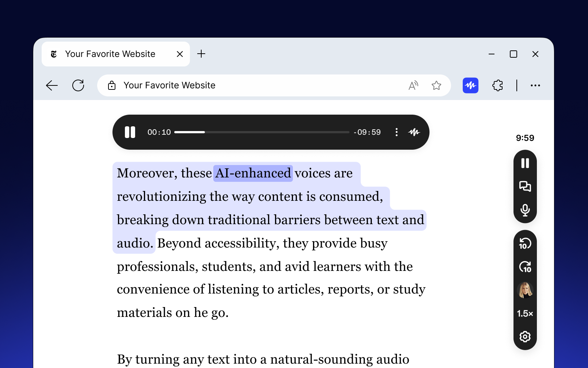Pause playback in the top audio player
The width and height of the screenshot is (588, 368).
click(130, 132)
